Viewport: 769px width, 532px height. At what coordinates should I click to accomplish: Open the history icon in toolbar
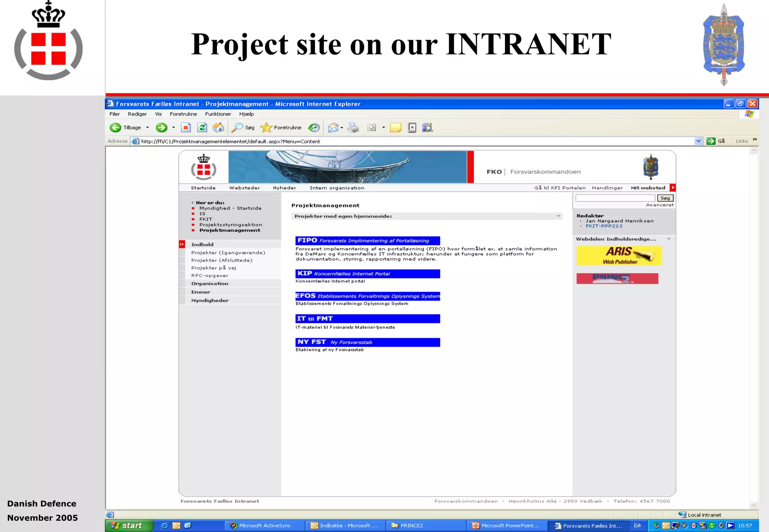[314, 128]
